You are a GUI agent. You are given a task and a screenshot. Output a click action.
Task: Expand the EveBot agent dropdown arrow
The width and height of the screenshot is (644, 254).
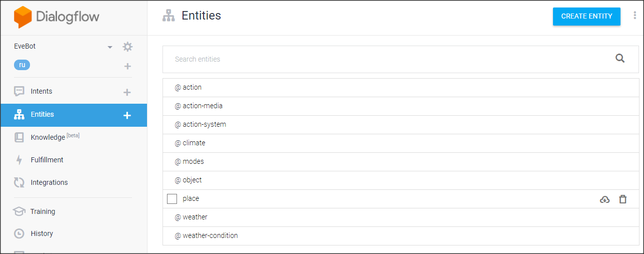110,47
